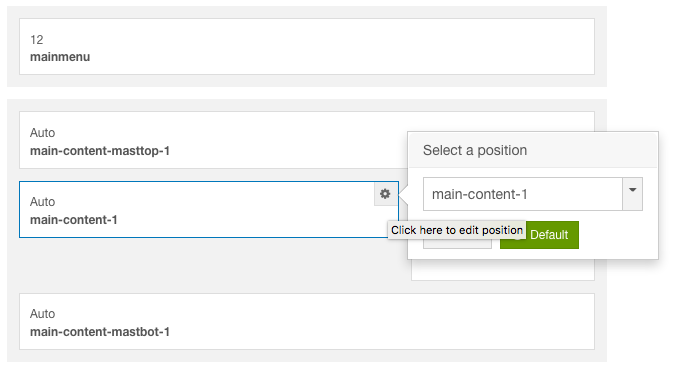689x371 pixels.
Task: Select the main-content-mastbot-1 block
Action: coord(307,321)
